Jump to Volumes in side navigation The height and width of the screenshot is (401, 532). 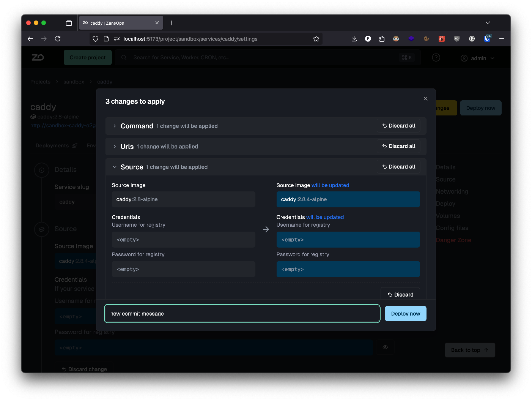[448, 216]
